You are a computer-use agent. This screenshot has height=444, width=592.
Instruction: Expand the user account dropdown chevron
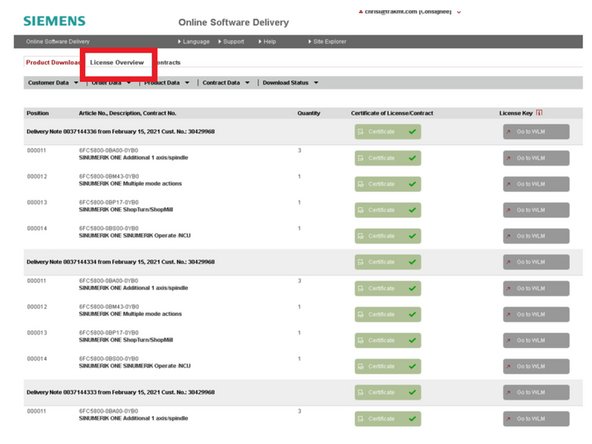coord(459,12)
